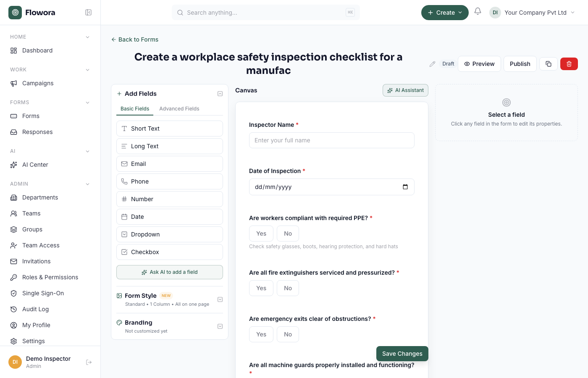Image resolution: width=588 pixels, height=378 pixels.
Task: Select No for fire extinguishers serviced
Action: coord(288,288)
